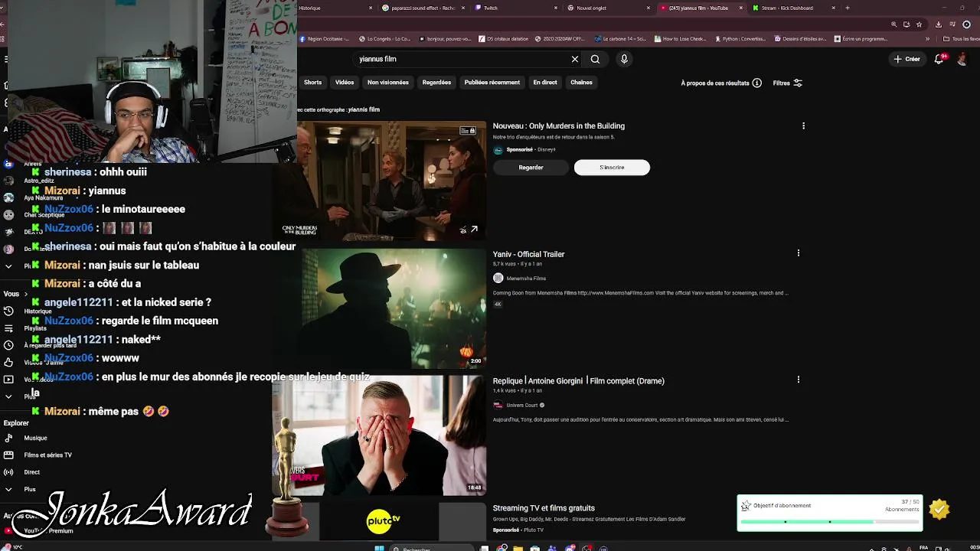Open the 'Only Murders in the Building' ad title
Screen dimensions: 980x551
pos(558,126)
